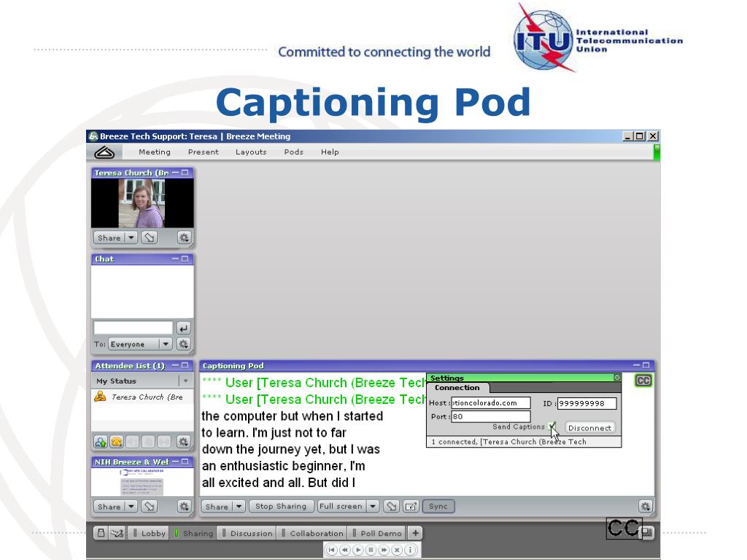This screenshot has height=560, width=747.
Task: Minimize the Attendee List pod
Action: click(x=175, y=365)
